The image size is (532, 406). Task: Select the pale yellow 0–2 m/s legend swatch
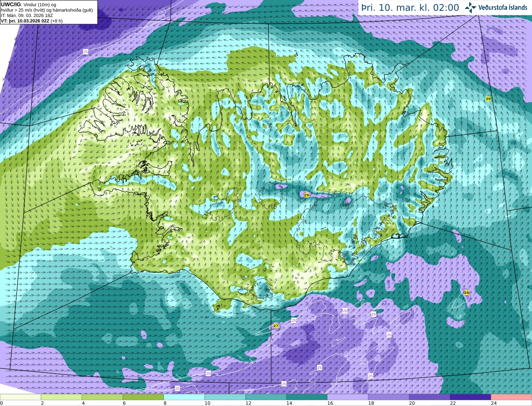[x=21, y=397]
